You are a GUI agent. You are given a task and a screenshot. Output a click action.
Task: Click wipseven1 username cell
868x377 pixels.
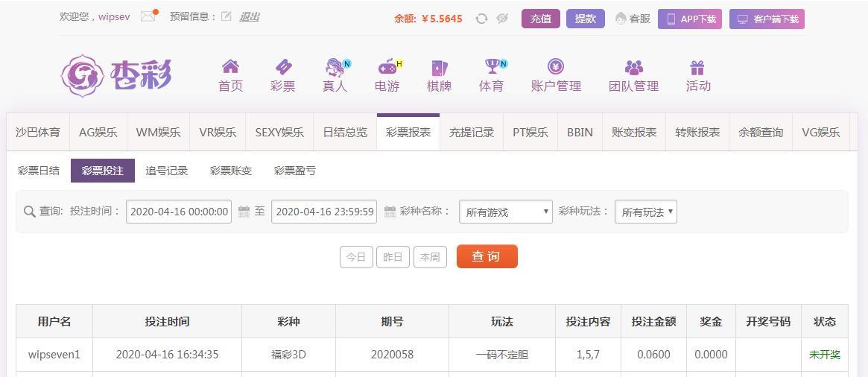tap(54, 355)
